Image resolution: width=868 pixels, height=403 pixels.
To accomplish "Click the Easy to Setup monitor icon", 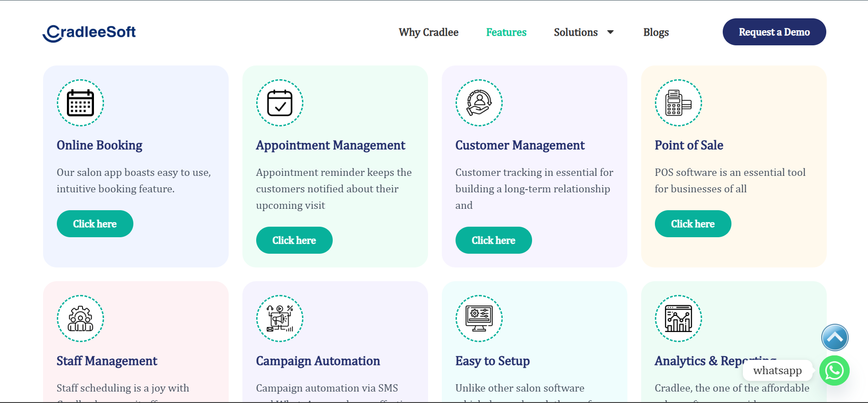I will [479, 318].
